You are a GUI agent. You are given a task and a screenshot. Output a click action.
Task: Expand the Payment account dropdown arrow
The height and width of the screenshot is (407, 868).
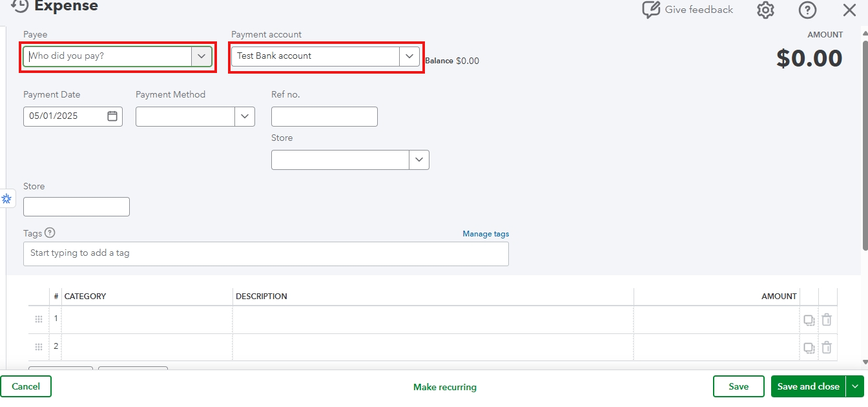[409, 56]
